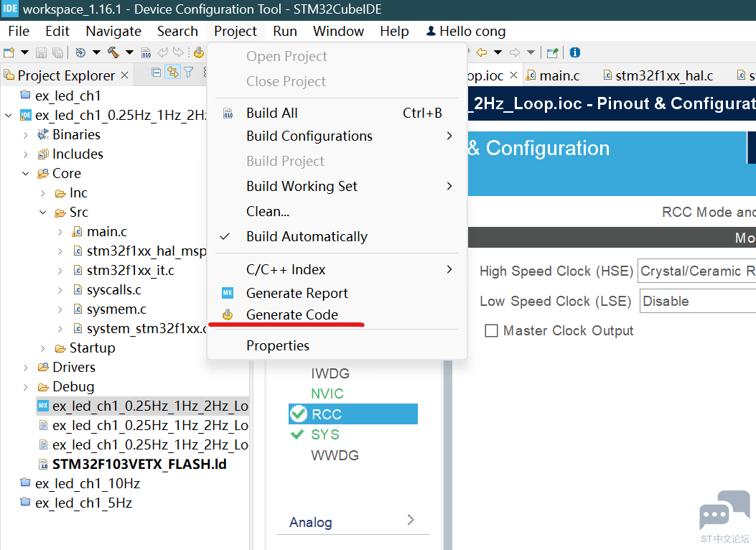Toggle the Build Automatically checkmark
This screenshot has width=756, height=550.
[x=224, y=237]
